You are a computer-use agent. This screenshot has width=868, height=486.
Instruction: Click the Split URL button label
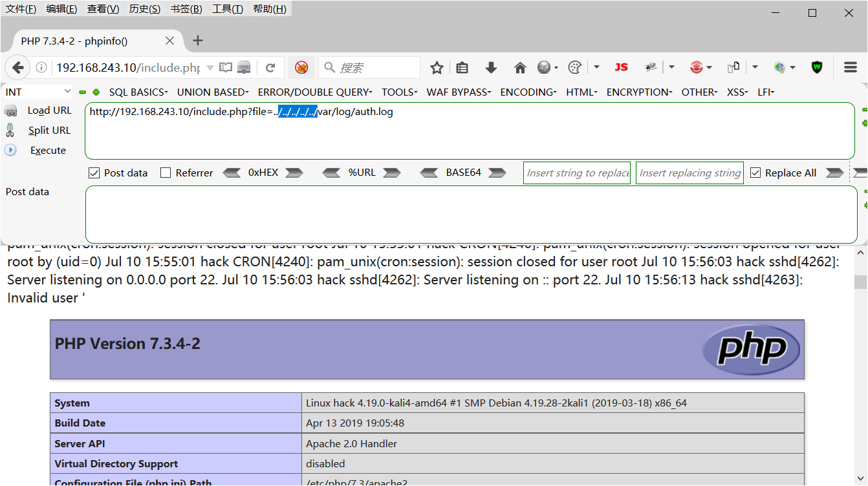[x=50, y=130]
